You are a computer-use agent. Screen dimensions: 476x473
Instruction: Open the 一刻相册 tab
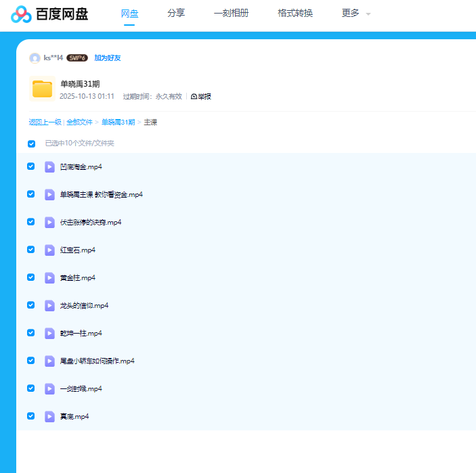click(231, 13)
